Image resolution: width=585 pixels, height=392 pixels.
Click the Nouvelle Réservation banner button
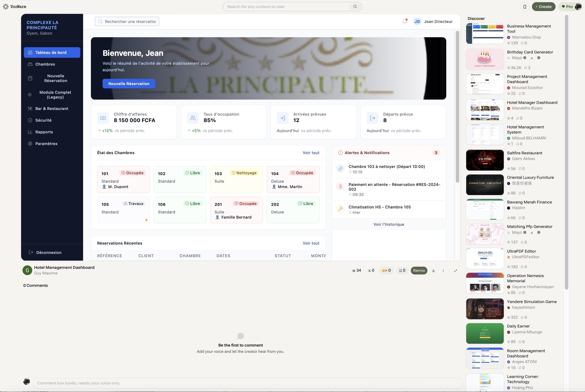point(129,83)
